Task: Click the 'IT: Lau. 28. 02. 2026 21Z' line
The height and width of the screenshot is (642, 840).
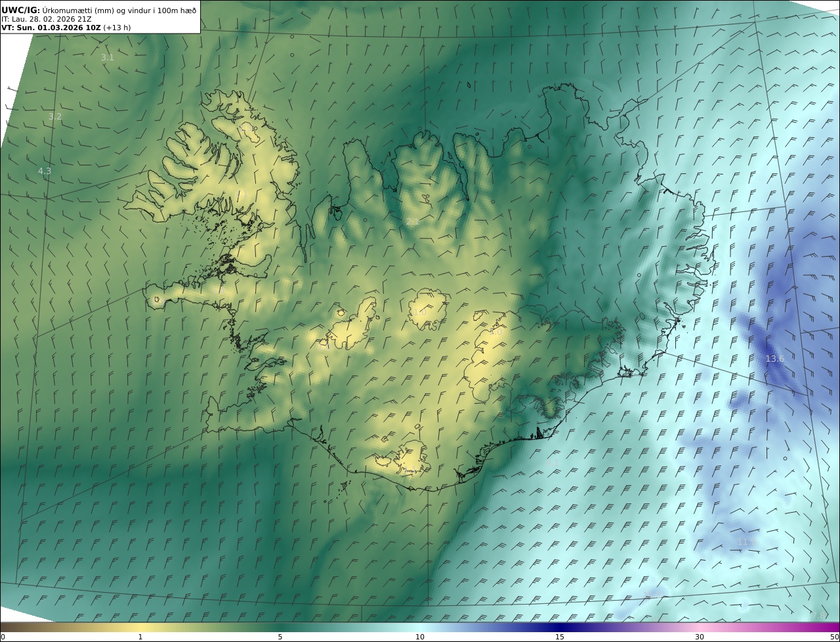Action: point(46,19)
